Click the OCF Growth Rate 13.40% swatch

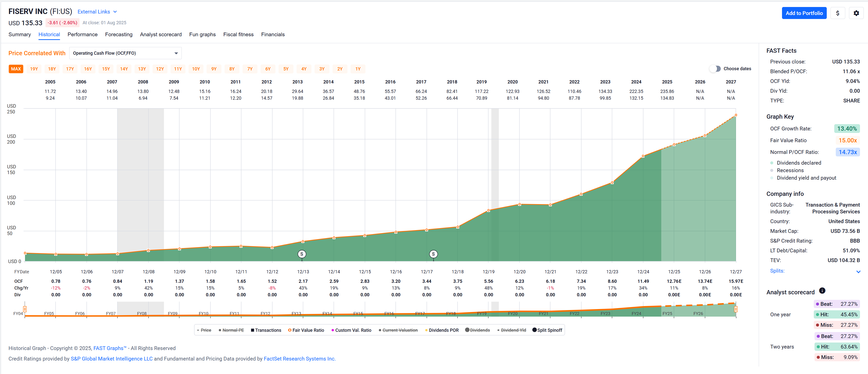pyautogui.click(x=847, y=129)
